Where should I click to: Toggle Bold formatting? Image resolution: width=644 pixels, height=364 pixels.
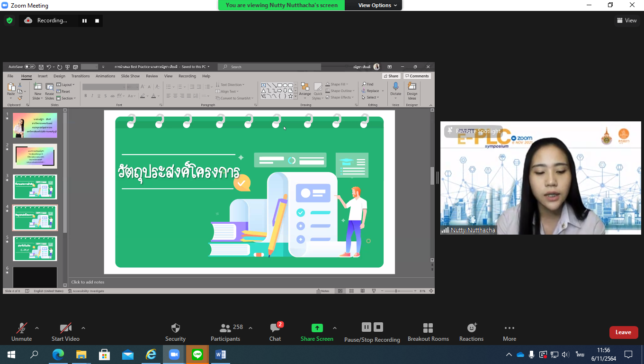tap(86, 96)
